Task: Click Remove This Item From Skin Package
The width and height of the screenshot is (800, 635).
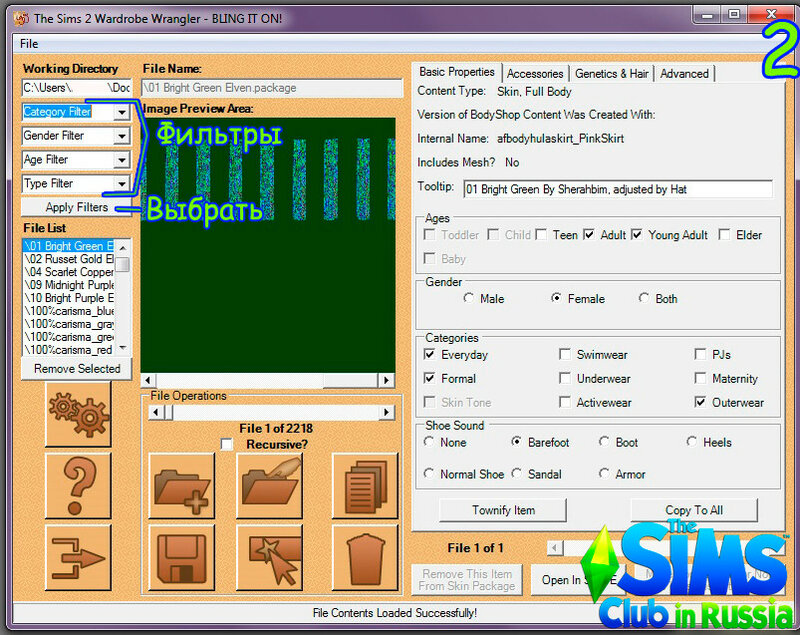Action: pyautogui.click(x=467, y=580)
